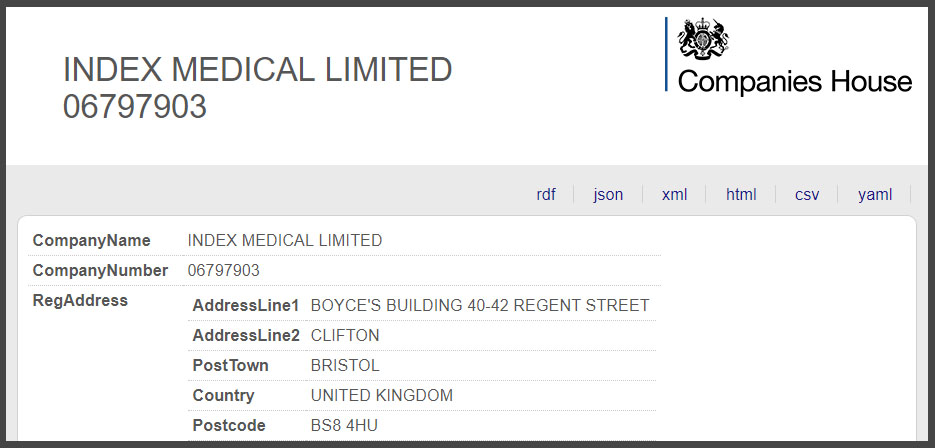Click the Companies House crest logo
This screenshot has height=448, width=935.
pyautogui.click(x=703, y=39)
